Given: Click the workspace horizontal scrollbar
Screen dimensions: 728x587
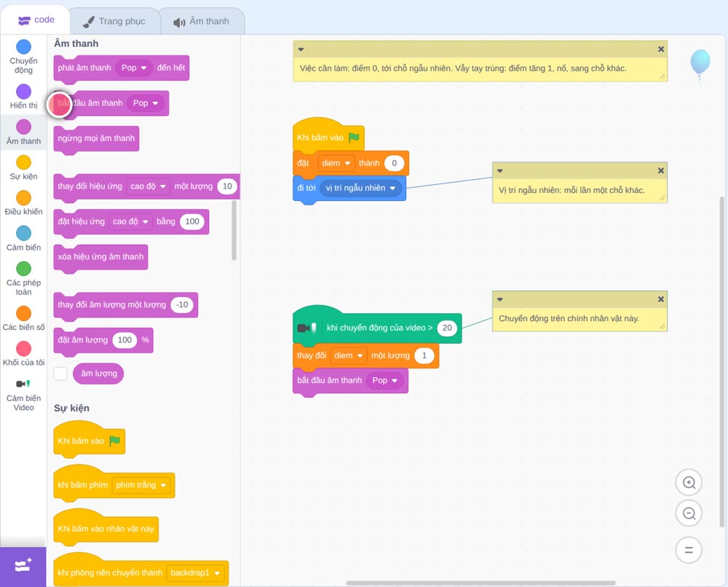Looking at the screenshot, I should coord(480,583).
